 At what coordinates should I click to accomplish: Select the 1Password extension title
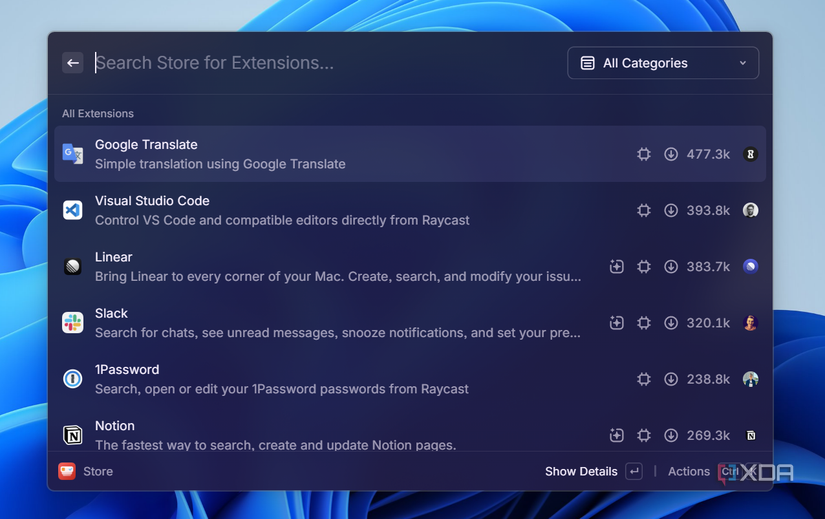127,370
